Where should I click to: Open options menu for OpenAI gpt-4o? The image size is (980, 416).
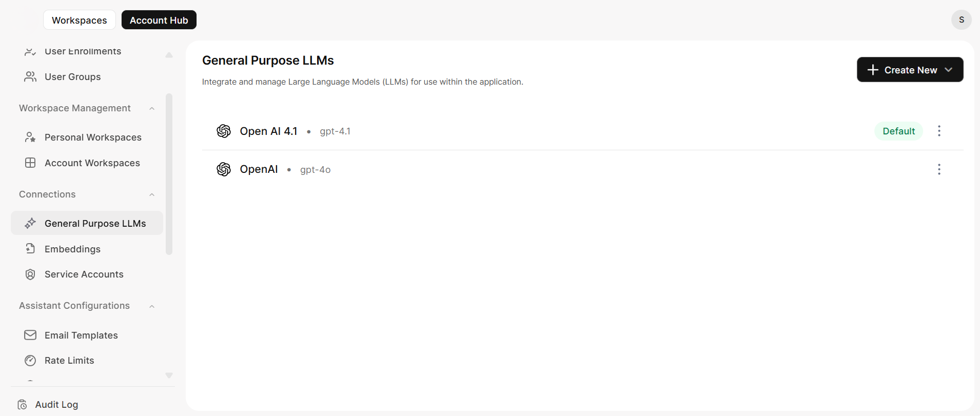[939, 169]
